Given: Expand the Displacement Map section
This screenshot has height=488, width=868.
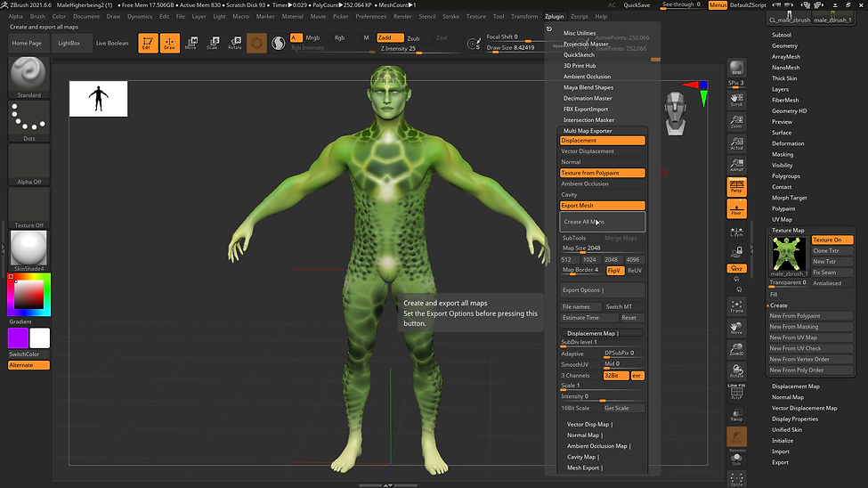Looking at the screenshot, I should (x=603, y=333).
